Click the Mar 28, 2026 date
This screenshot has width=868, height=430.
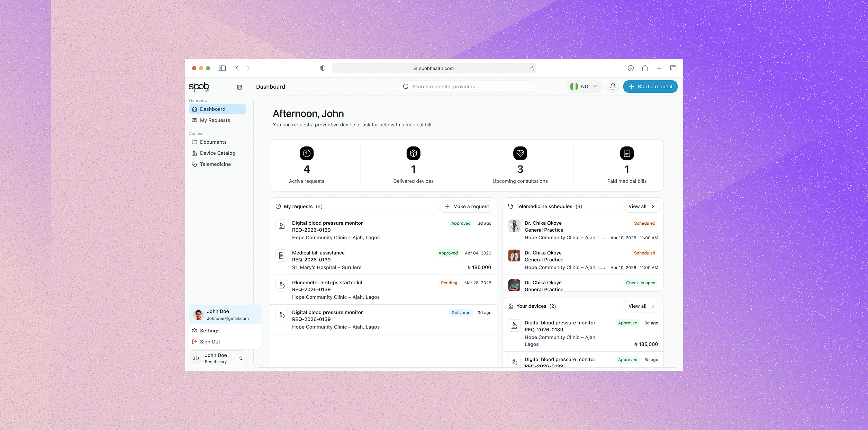(x=478, y=283)
